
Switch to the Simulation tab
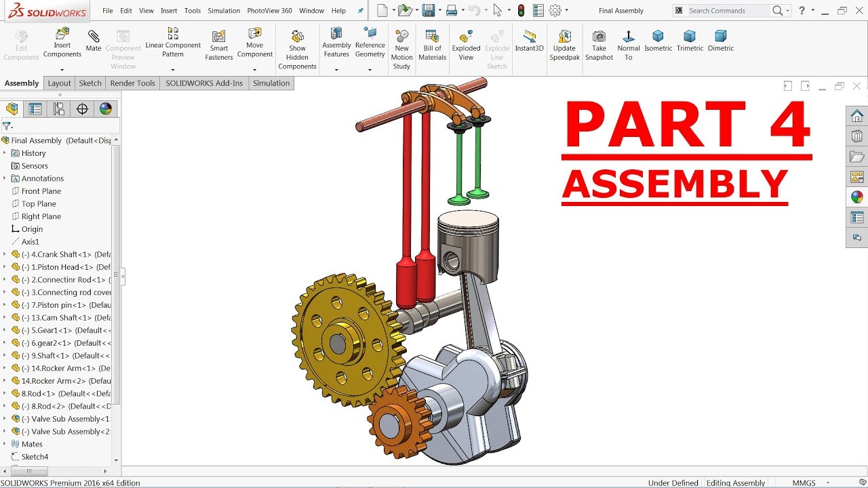click(271, 83)
